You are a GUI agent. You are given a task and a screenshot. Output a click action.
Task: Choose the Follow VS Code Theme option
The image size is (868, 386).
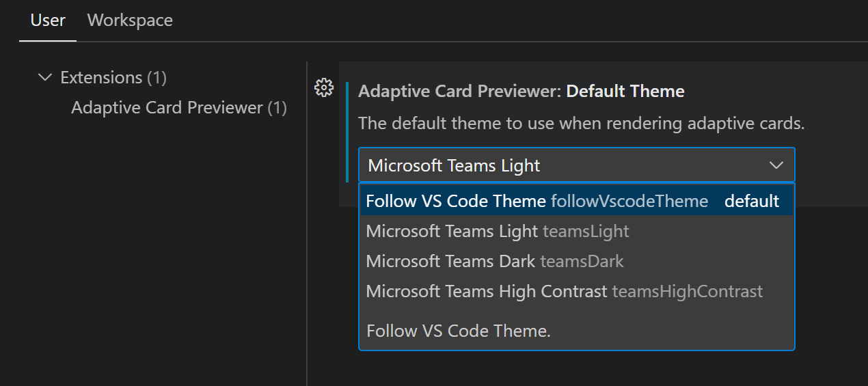tap(456, 201)
